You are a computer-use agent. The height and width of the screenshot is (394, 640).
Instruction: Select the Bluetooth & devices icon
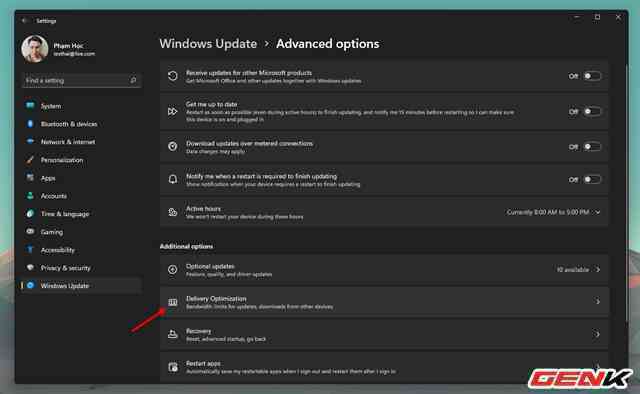pos(30,124)
